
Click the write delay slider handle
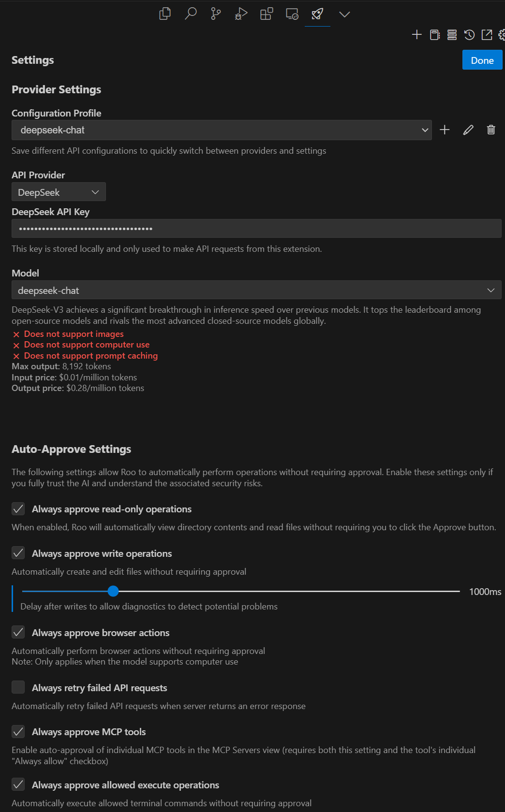pos(113,591)
